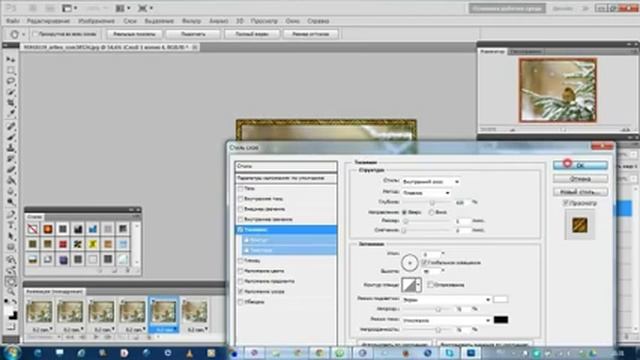Select the Clone Stamp tool
Viewport: 640px width, 360px height.
click(x=11, y=147)
